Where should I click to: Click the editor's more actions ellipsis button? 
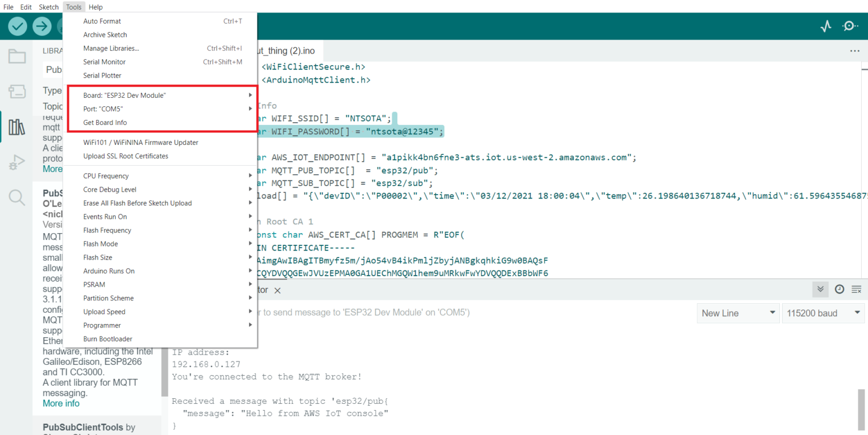pyautogui.click(x=854, y=50)
